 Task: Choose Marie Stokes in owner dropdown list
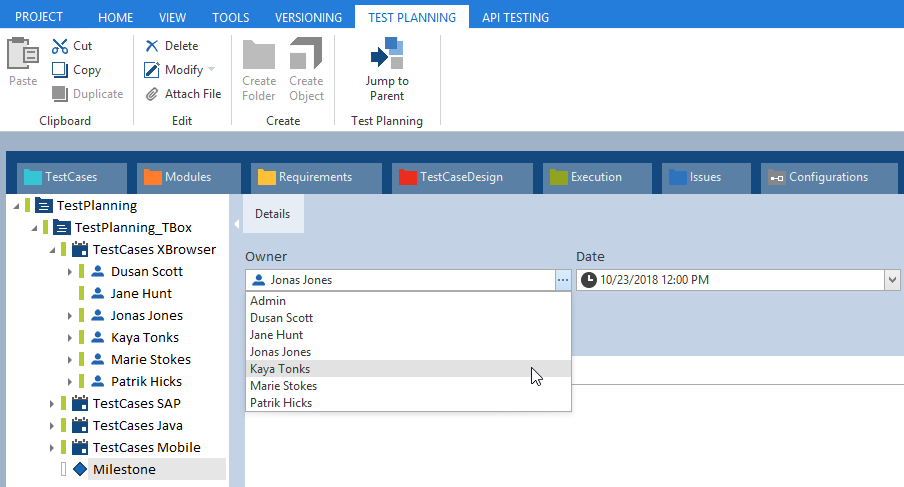tap(283, 386)
